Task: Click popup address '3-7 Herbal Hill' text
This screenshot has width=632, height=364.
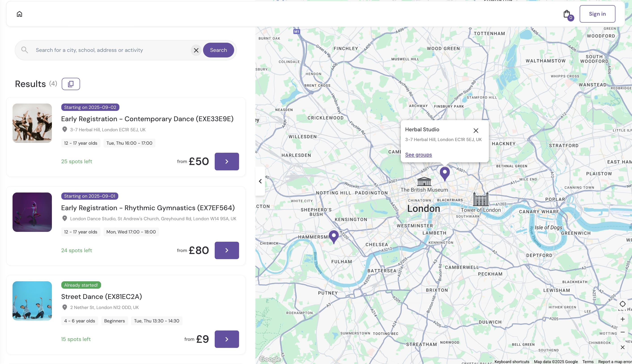Action: [443, 140]
